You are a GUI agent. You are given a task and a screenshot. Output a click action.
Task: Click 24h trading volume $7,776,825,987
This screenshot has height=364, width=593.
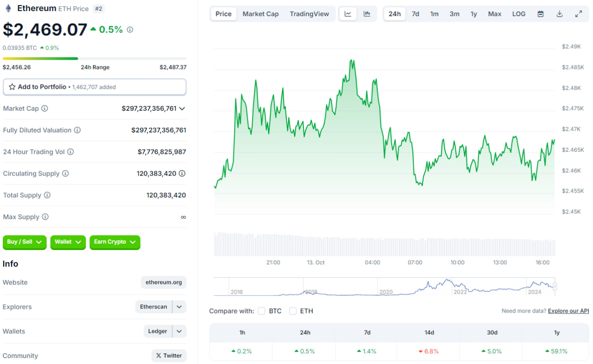pos(162,152)
